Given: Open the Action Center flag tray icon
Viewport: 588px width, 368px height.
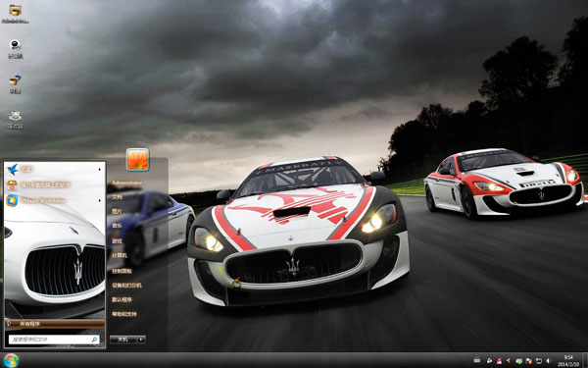Looking at the screenshot, I should (x=529, y=361).
